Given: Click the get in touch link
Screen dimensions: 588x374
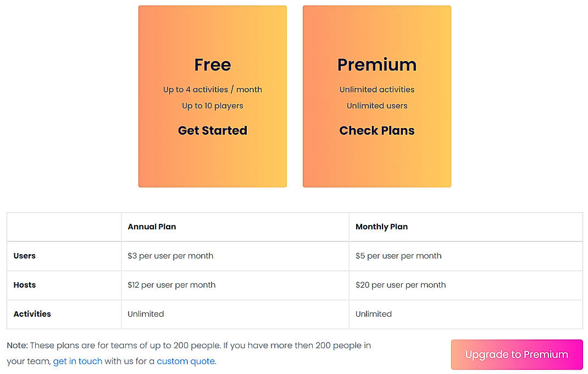Looking at the screenshot, I should pyautogui.click(x=77, y=361).
